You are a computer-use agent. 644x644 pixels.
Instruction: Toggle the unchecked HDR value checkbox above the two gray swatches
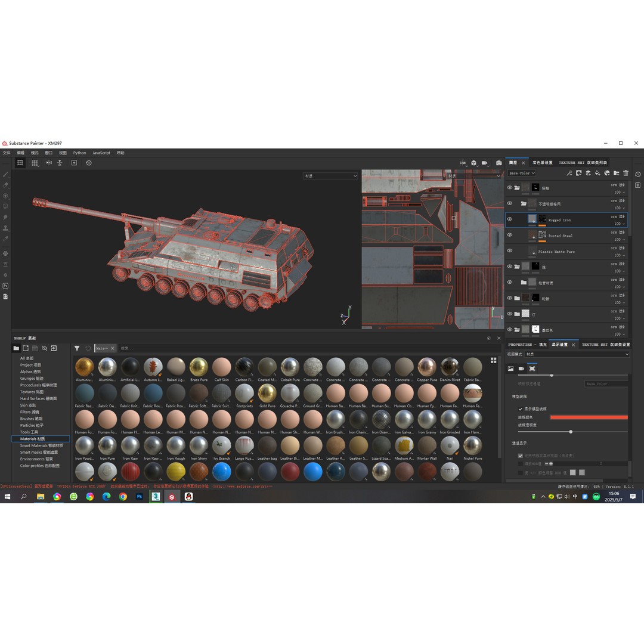point(521,464)
